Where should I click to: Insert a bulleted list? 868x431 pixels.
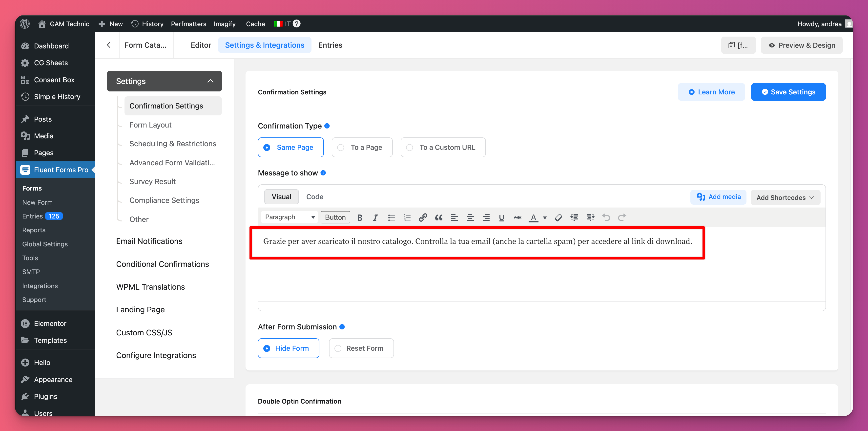point(391,217)
